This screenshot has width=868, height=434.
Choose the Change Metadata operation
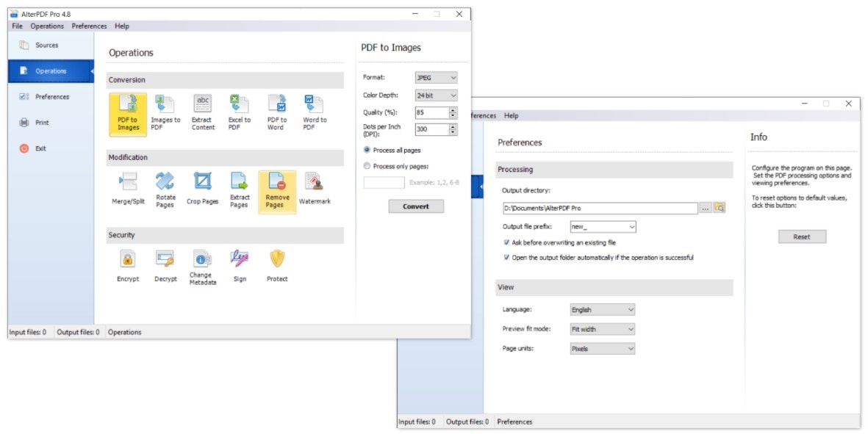pos(203,267)
